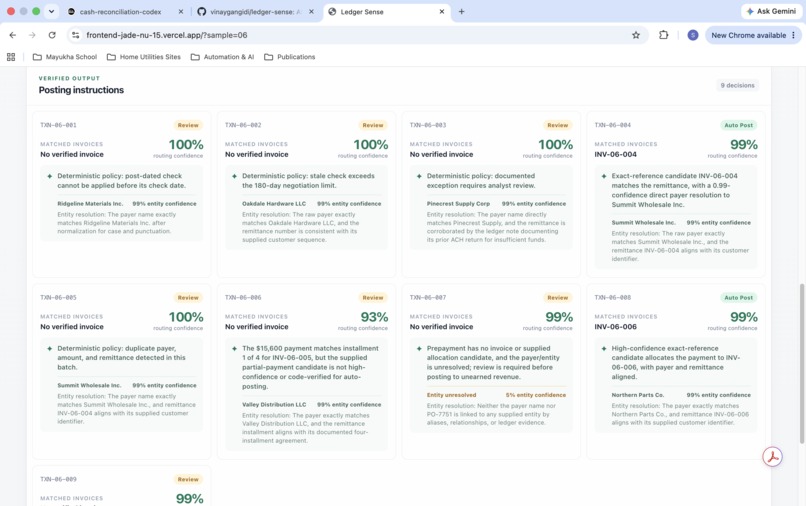The height and width of the screenshot is (506, 806).
Task: Click Ridgeline Materials Inc. entity name
Action: click(x=90, y=204)
